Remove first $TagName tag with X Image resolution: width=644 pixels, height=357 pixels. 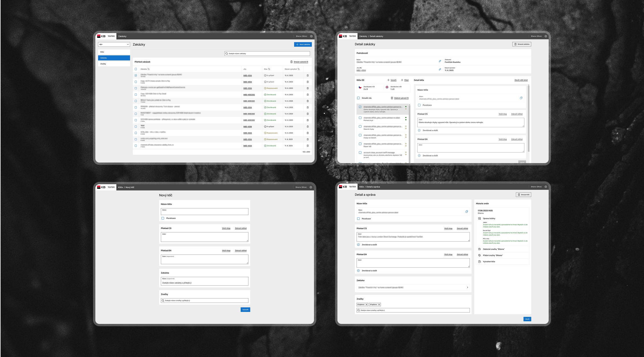(367, 305)
